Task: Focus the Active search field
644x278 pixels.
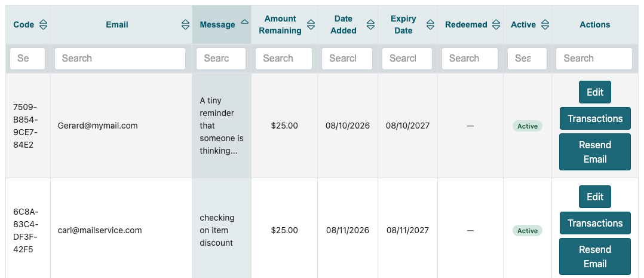Action: click(x=528, y=59)
